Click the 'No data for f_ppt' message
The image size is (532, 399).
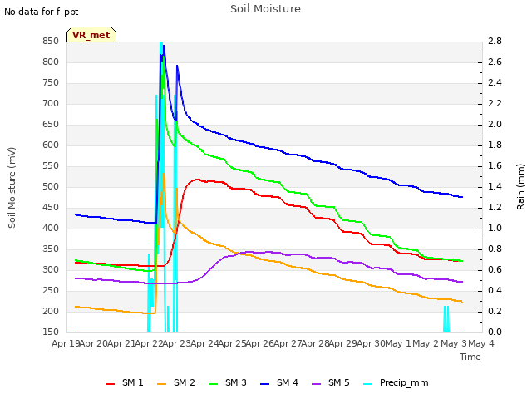(x=41, y=12)
